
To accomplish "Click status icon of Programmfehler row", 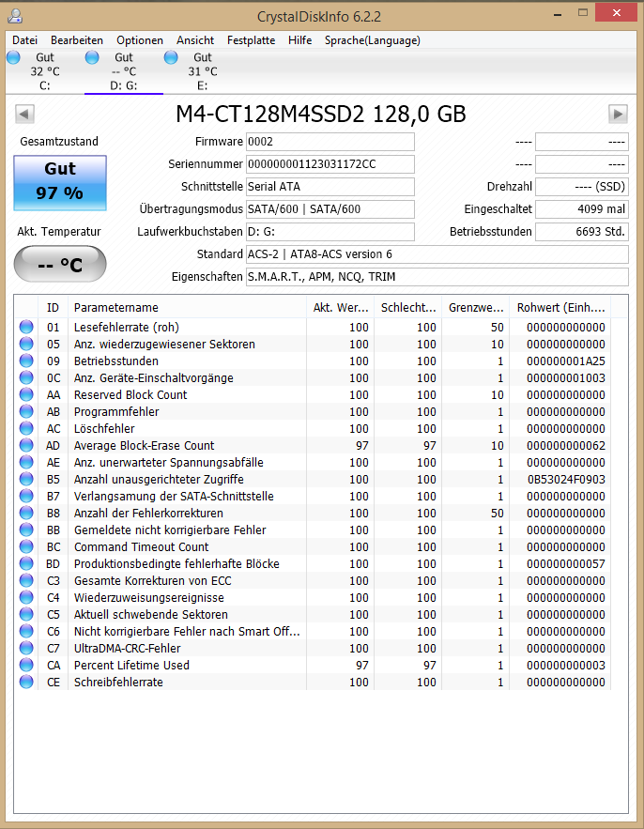I will 26,412.
